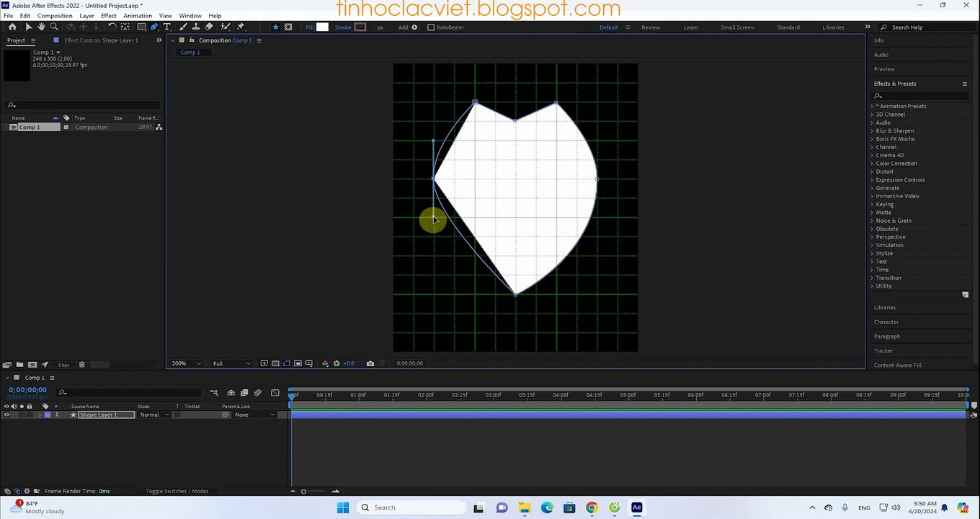
Task: Select the Selection (arrow) tool
Action: [x=28, y=27]
